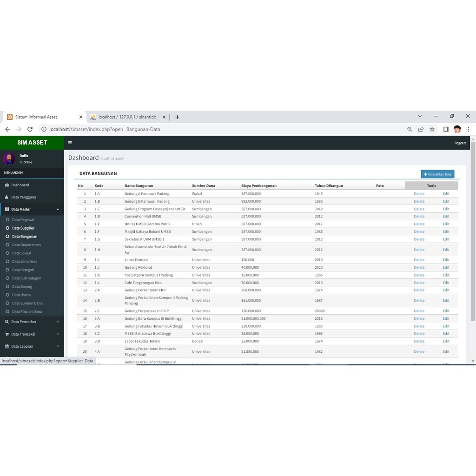Open a new browser tab
This screenshot has height=476, width=476.
[x=177, y=117]
